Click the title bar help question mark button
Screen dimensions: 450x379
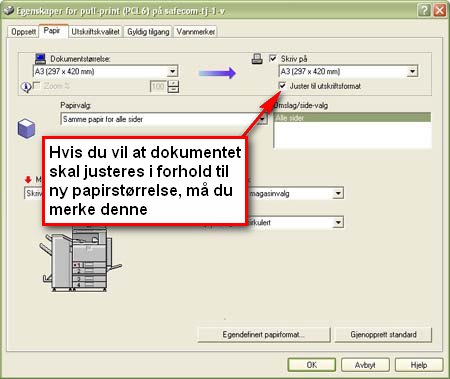click(x=424, y=10)
